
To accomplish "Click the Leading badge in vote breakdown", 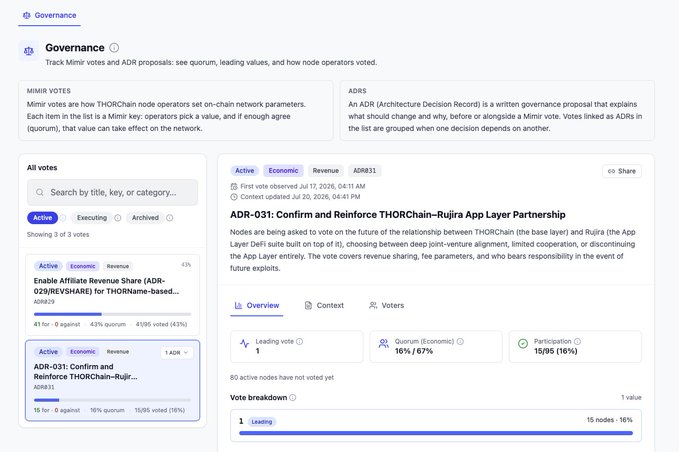I will pos(262,422).
